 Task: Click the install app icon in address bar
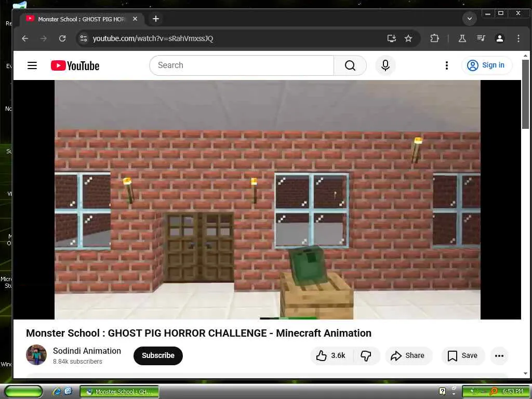pyautogui.click(x=392, y=38)
